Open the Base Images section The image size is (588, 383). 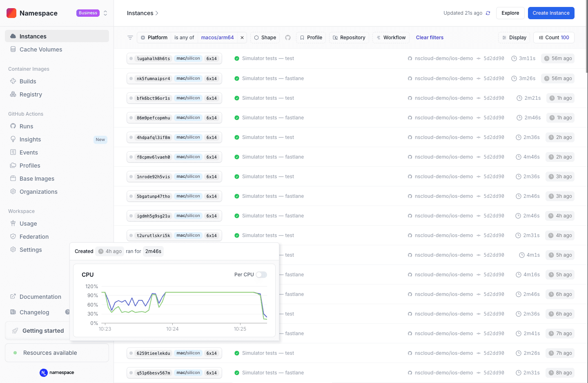(37, 178)
